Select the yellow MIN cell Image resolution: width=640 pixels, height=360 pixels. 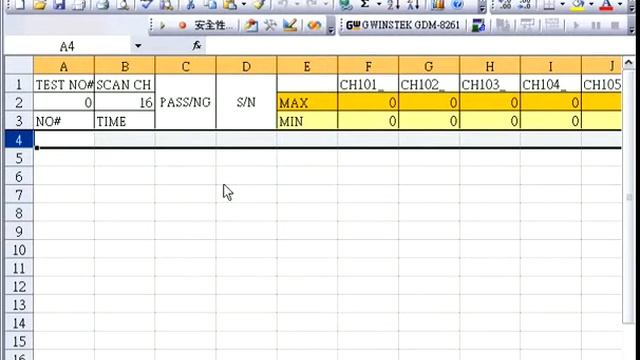[x=307, y=121]
